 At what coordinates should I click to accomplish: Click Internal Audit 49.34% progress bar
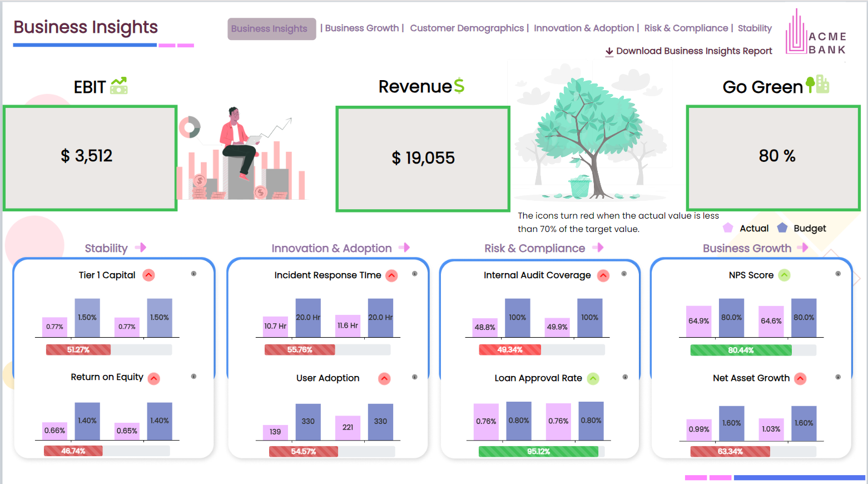[x=542, y=350]
